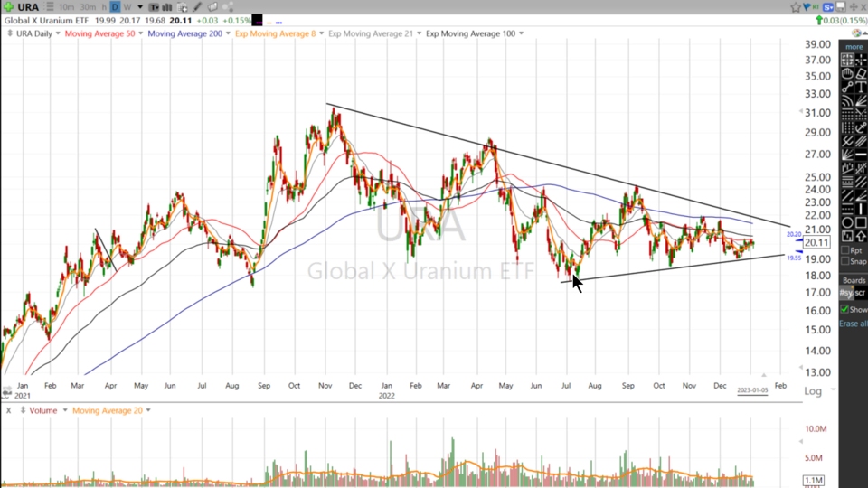Open the chart color palette icon
This screenshot has height=488, width=868.
(856, 33)
